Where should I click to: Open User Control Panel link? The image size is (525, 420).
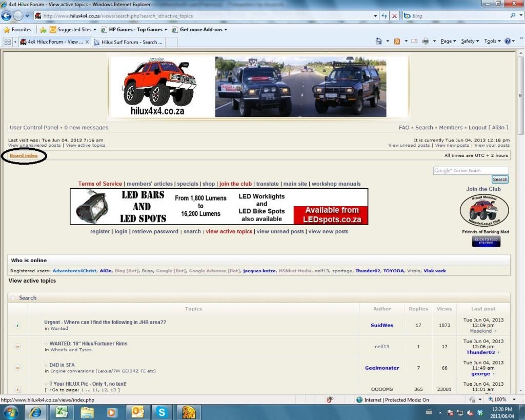[x=34, y=127]
